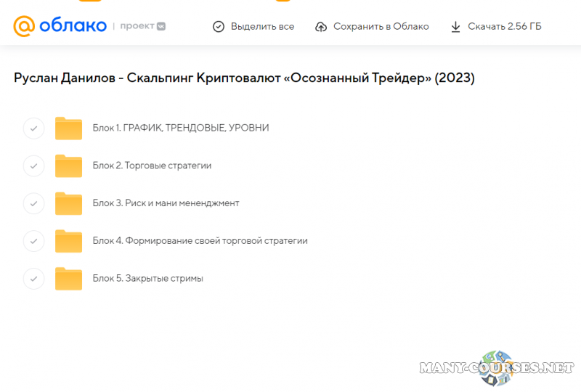Open Блок 4. Формирование своей торговой стратегии
The image size is (581, 392).
200,241
